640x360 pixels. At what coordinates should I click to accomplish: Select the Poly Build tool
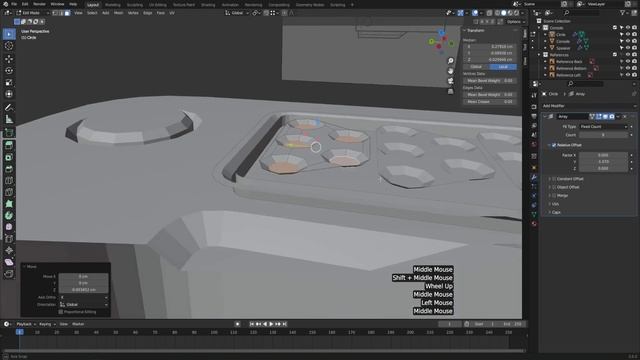[9, 204]
